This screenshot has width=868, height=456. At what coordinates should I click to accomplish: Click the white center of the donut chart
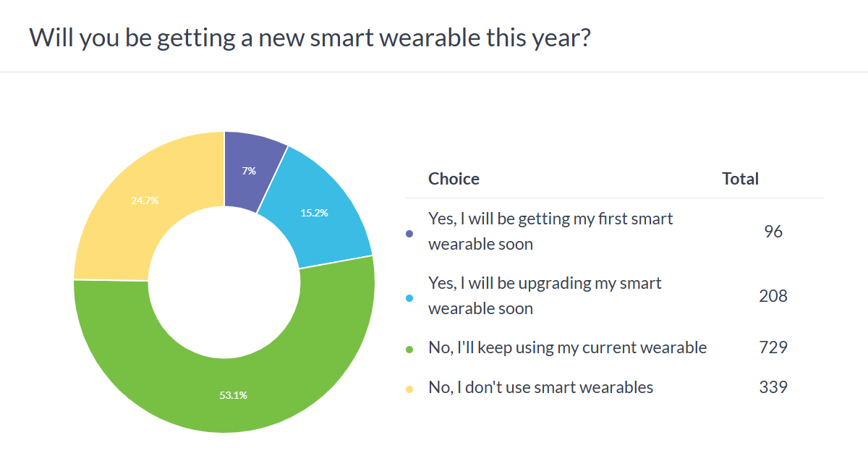pyautogui.click(x=224, y=282)
